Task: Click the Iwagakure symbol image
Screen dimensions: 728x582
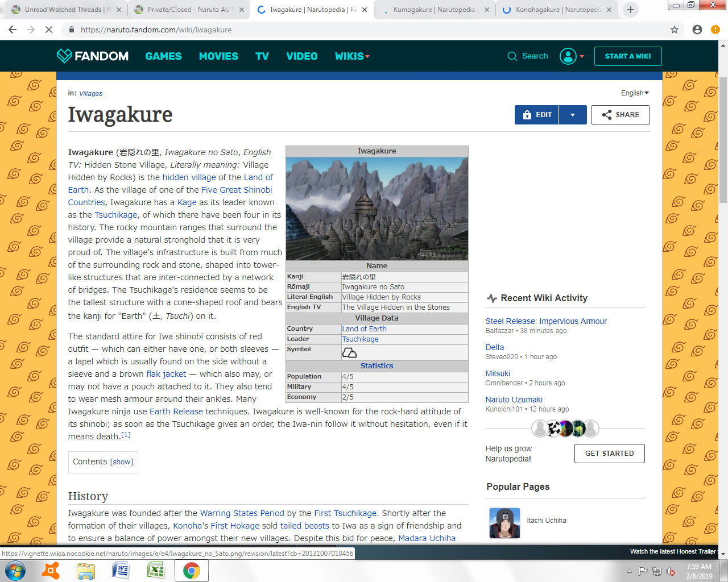Action: pos(349,353)
